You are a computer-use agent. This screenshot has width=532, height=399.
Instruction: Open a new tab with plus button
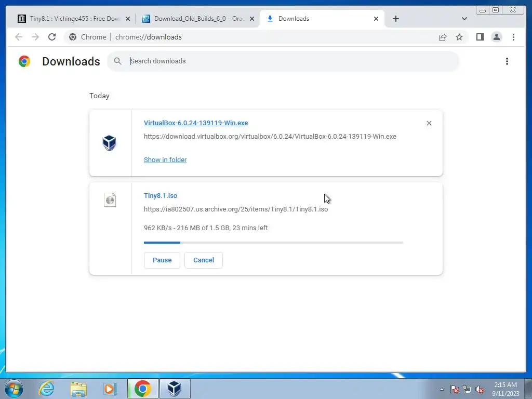[x=395, y=19]
